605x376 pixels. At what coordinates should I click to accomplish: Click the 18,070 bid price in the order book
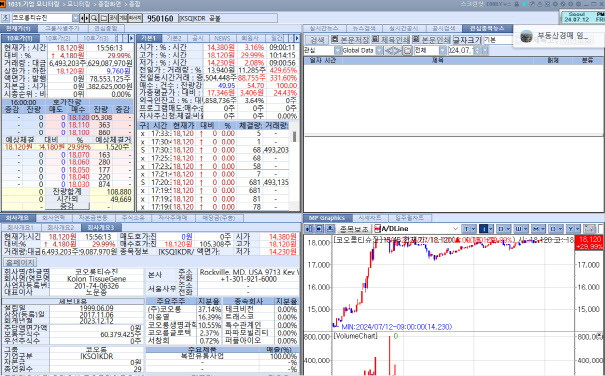[79, 155]
